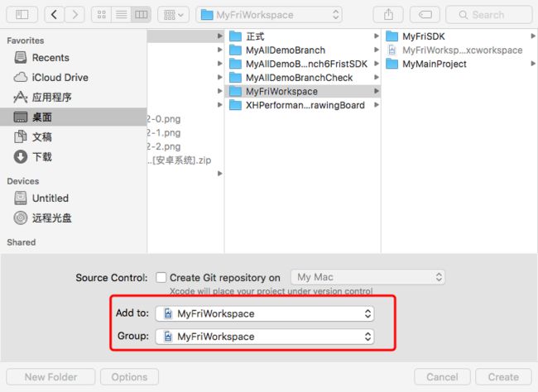Open 应用程序 in the sidebar
Screen dimensions: 538x392
pyautogui.click(x=74, y=98)
